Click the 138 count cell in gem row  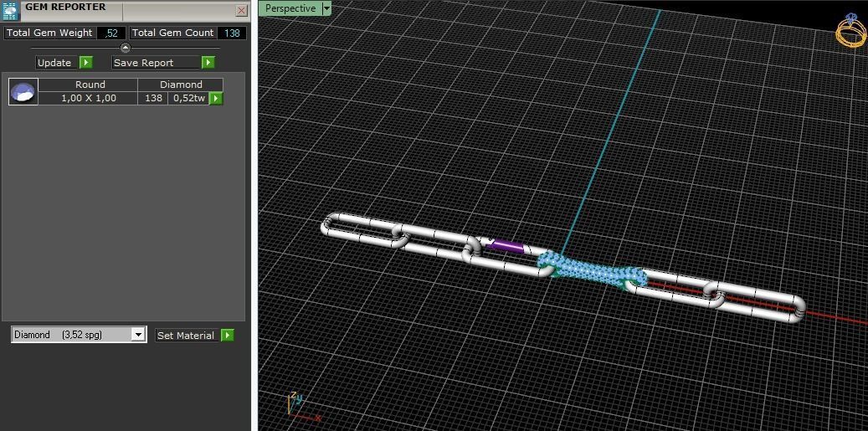[x=153, y=98]
